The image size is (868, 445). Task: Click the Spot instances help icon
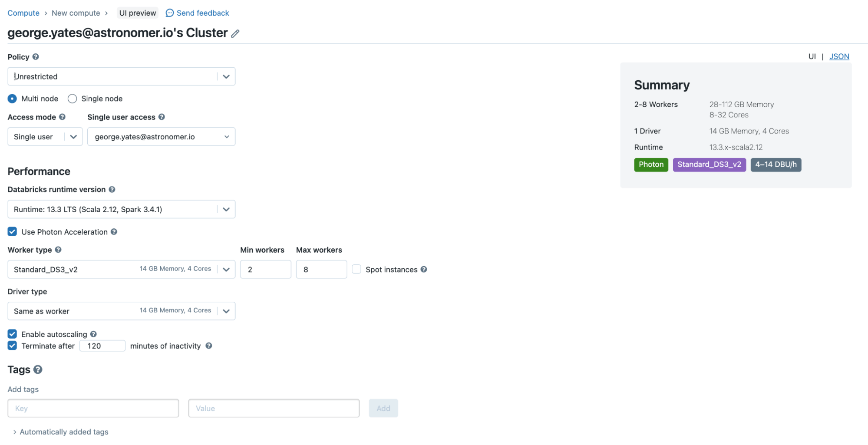pyautogui.click(x=424, y=269)
